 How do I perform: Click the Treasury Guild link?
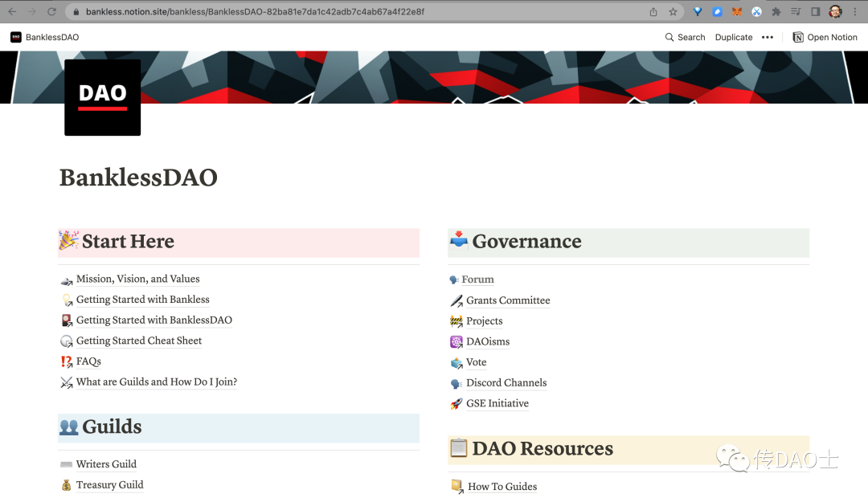tap(109, 484)
